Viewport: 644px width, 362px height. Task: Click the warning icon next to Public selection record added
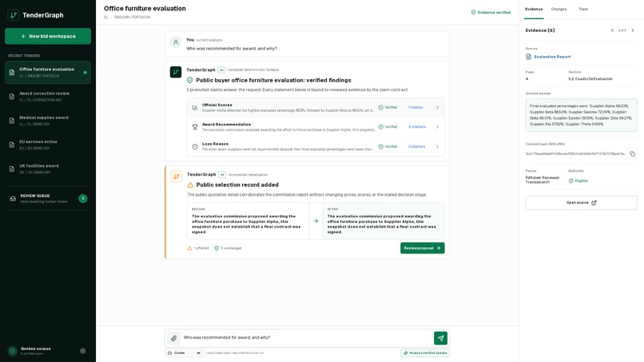pyautogui.click(x=190, y=185)
